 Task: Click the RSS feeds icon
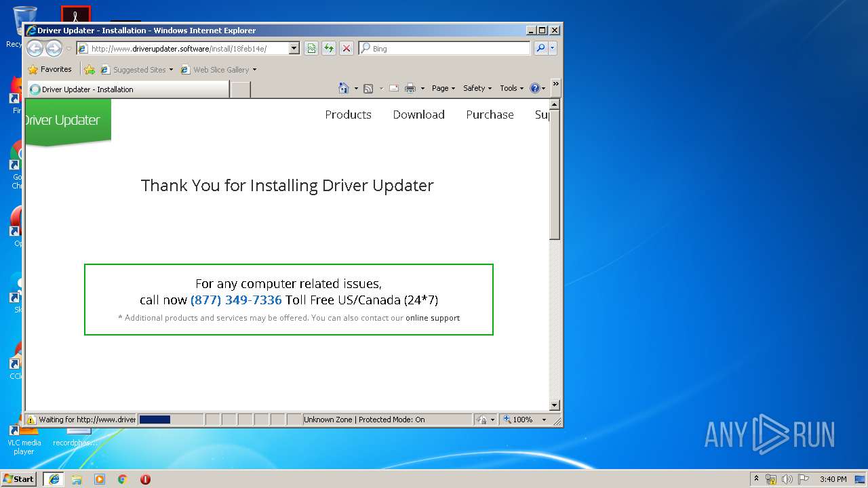pos(368,88)
